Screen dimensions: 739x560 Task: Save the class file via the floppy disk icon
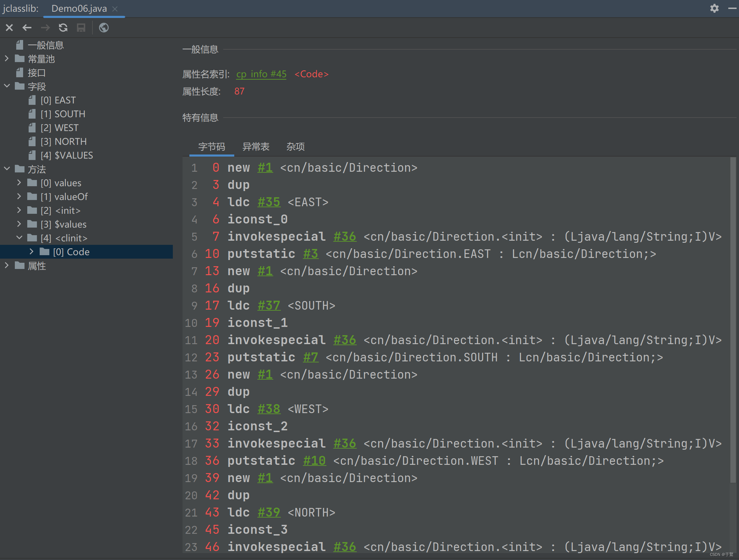coord(81,28)
